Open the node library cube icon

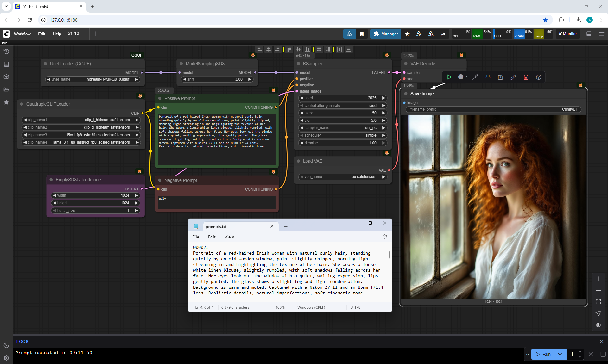(6, 77)
